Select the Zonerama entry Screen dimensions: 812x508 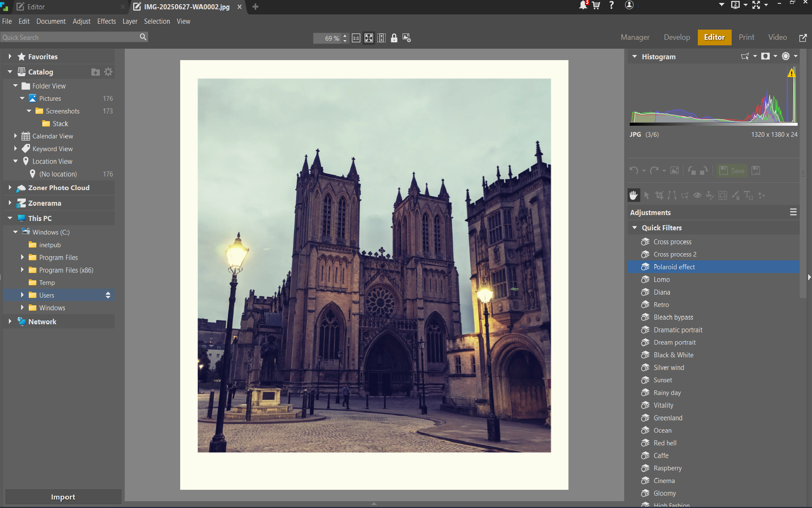click(44, 203)
